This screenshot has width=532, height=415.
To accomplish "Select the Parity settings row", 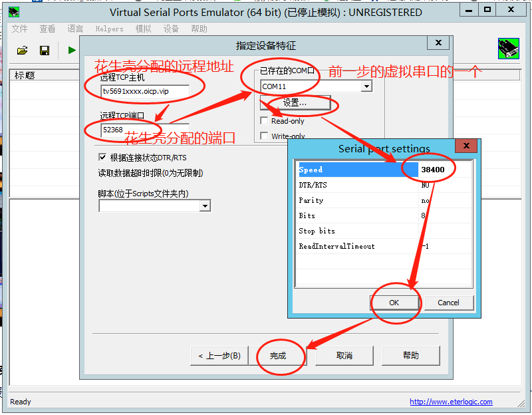I will [x=384, y=200].
